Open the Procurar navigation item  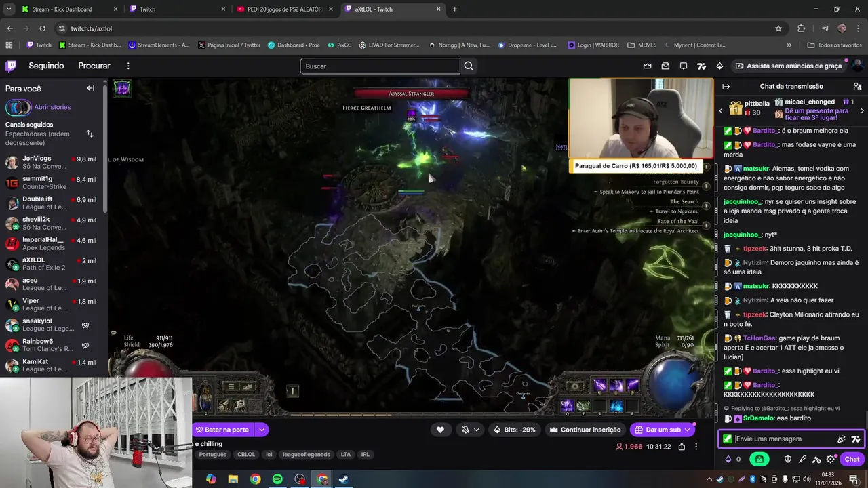(x=94, y=66)
